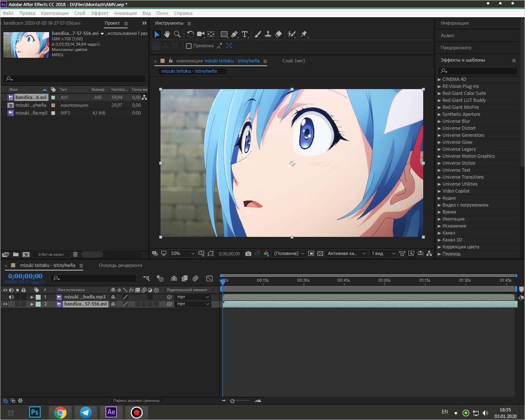This screenshot has height=420, width=525.
Task: Open the Файл menu
Action: coord(8,13)
